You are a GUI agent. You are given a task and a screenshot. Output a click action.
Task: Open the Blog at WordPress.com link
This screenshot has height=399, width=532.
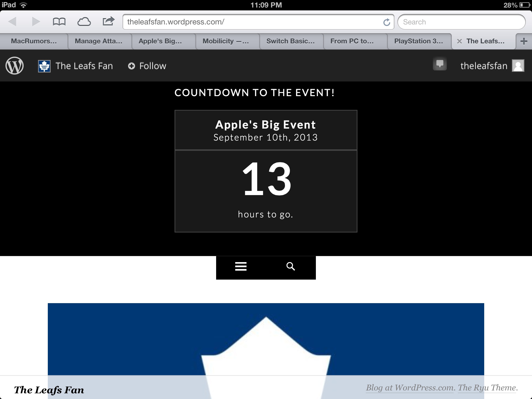coord(410,388)
